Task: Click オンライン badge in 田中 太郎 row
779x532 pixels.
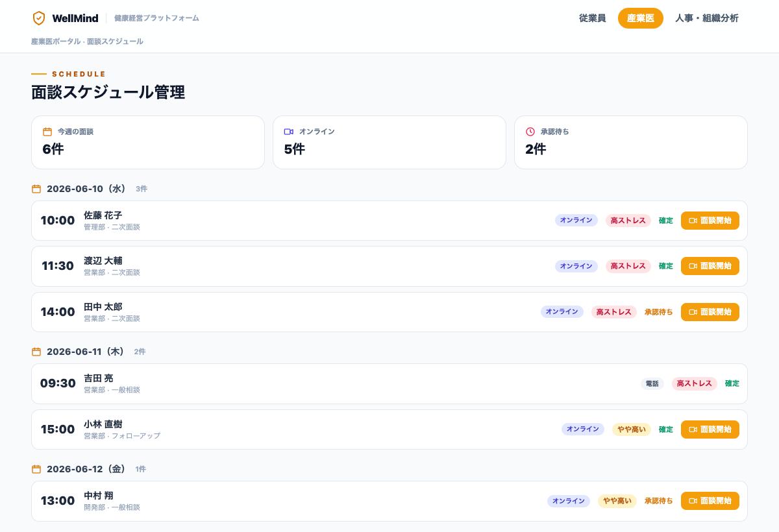Action: pos(562,312)
